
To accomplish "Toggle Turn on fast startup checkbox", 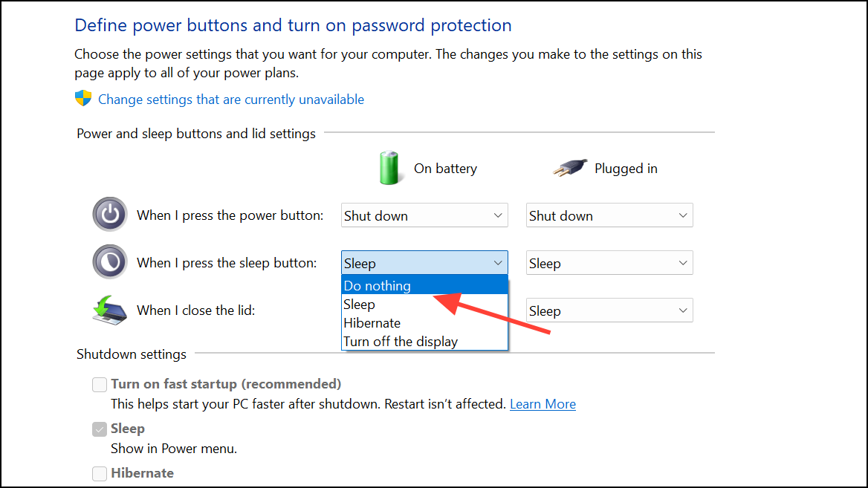I will [x=100, y=385].
